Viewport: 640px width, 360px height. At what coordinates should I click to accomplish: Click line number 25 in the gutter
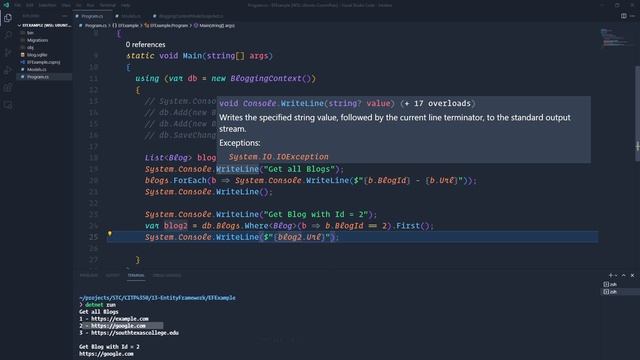(93, 237)
